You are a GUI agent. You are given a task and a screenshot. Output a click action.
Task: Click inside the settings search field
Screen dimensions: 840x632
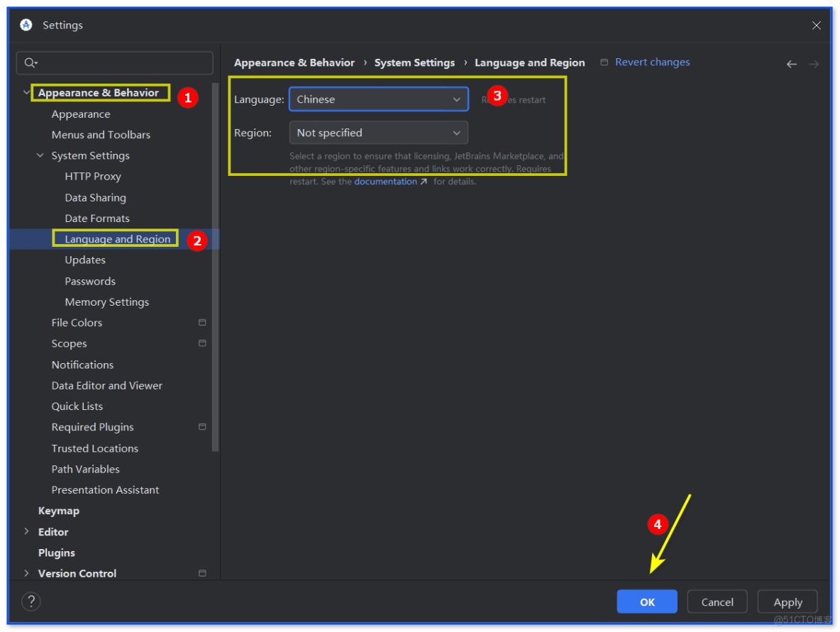(x=114, y=63)
